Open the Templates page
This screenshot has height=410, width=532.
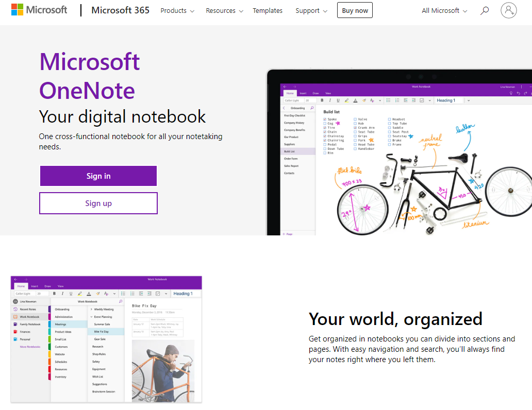pyautogui.click(x=268, y=10)
